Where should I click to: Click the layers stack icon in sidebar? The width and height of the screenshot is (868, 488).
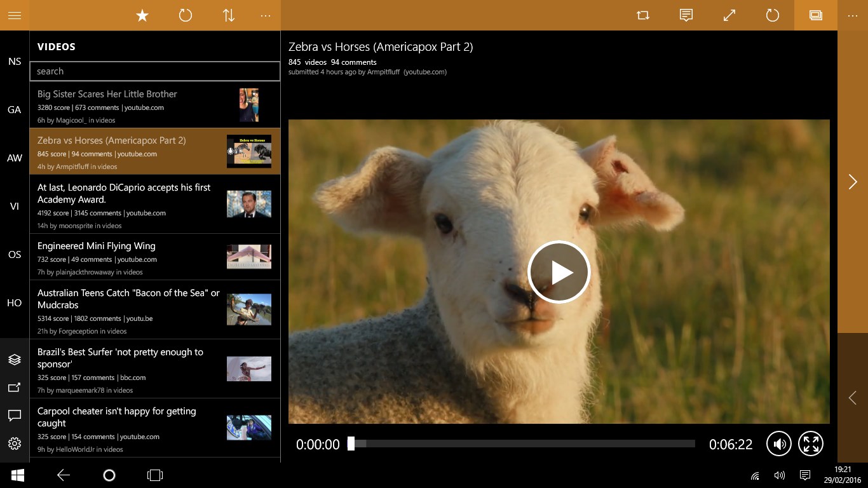pos(15,360)
